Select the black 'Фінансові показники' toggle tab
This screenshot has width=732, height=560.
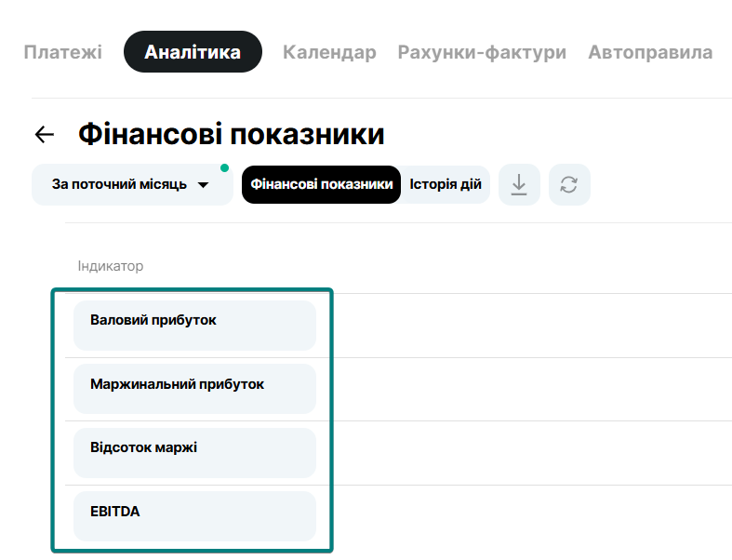pos(321,185)
